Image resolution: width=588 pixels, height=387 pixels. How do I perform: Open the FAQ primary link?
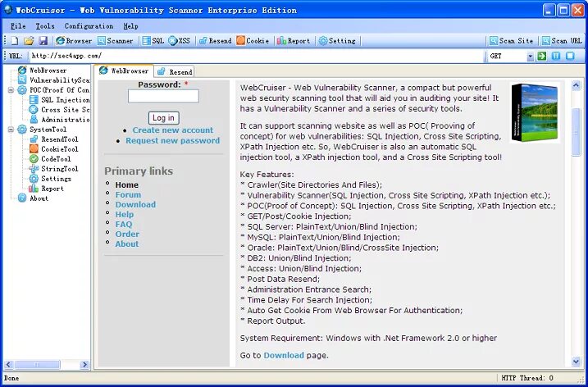coord(124,225)
